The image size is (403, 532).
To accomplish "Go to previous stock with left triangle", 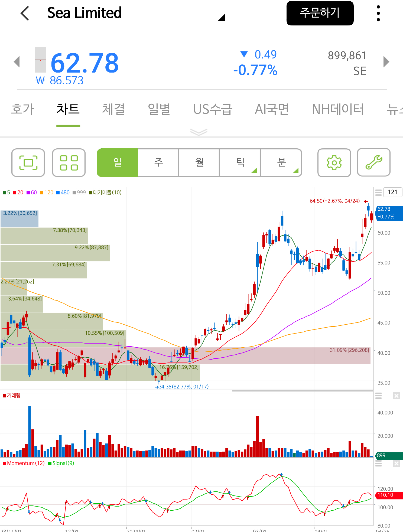I will pyautogui.click(x=17, y=62).
